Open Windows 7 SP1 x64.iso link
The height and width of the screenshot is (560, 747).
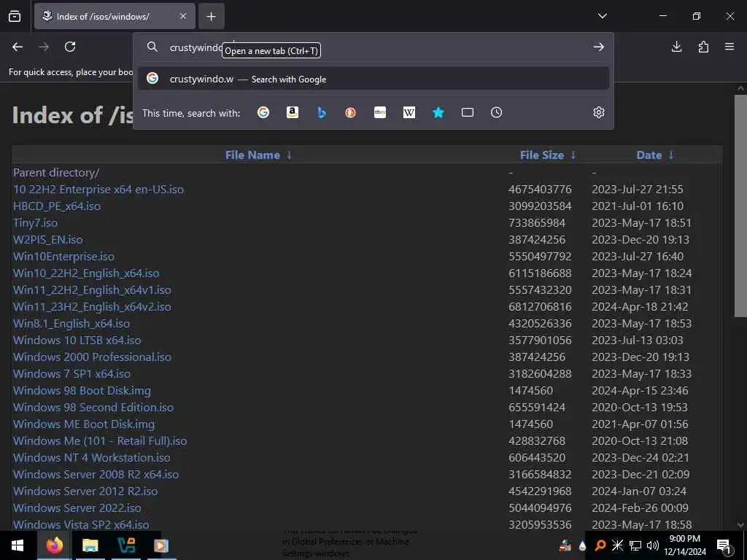71,373
